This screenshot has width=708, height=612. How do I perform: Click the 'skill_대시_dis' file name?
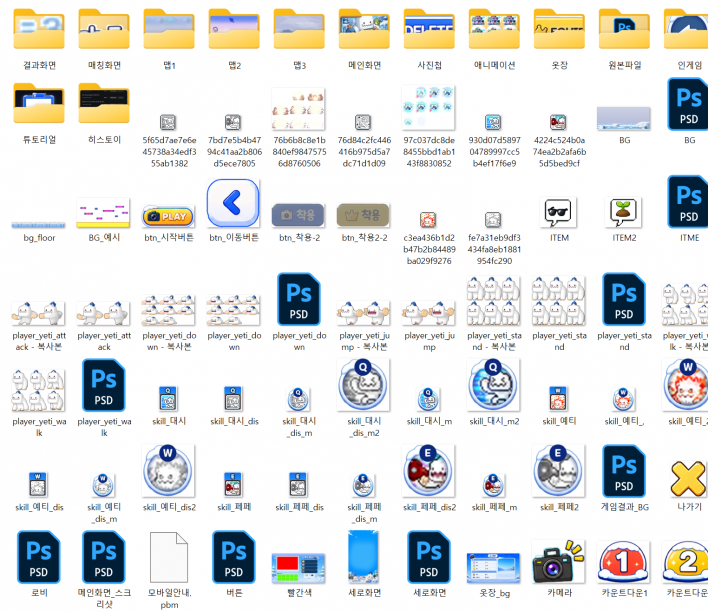[234, 421]
